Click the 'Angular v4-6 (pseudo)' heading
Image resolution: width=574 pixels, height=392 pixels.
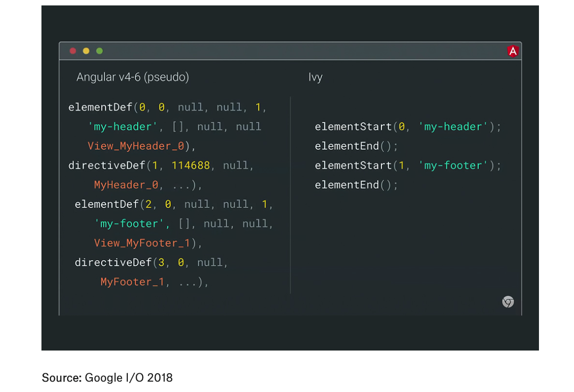(x=132, y=77)
